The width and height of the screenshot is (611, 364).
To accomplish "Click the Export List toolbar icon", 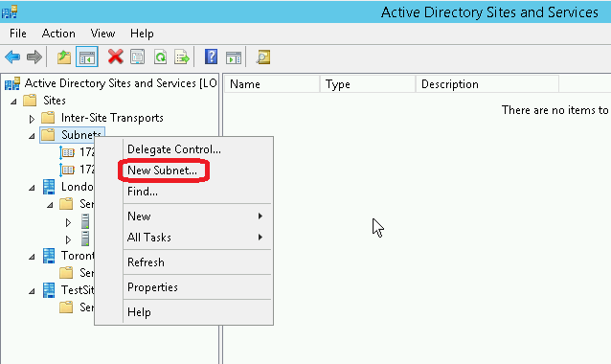I will click(x=182, y=57).
